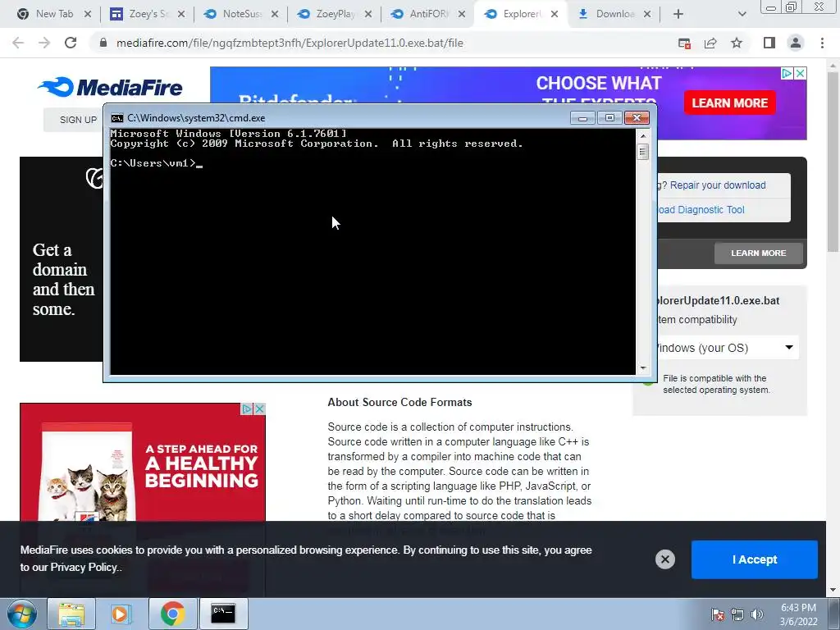Image resolution: width=840 pixels, height=630 pixels.
Task: Toggle the browser side panel
Action: (x=769, y=43)
